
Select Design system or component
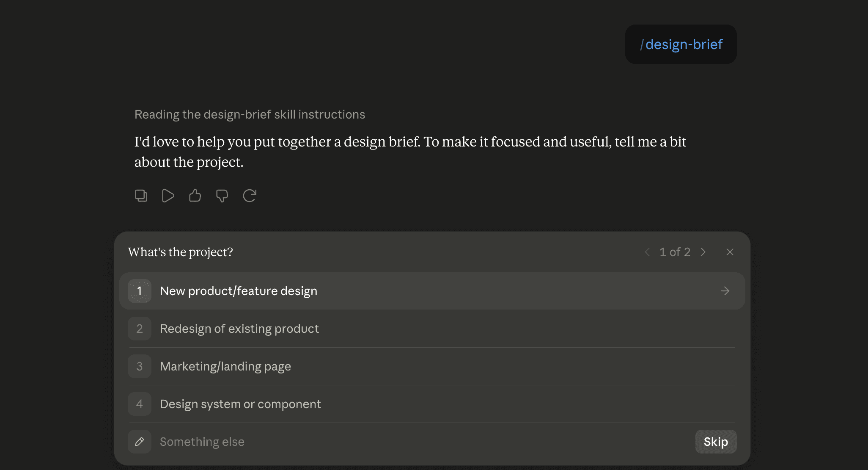click(x=432, y=404)
